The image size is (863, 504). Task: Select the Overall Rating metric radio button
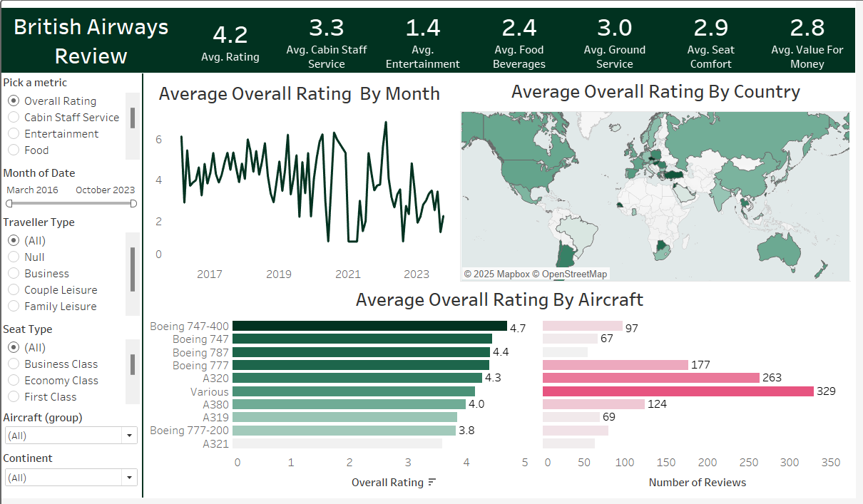(14, 101)
